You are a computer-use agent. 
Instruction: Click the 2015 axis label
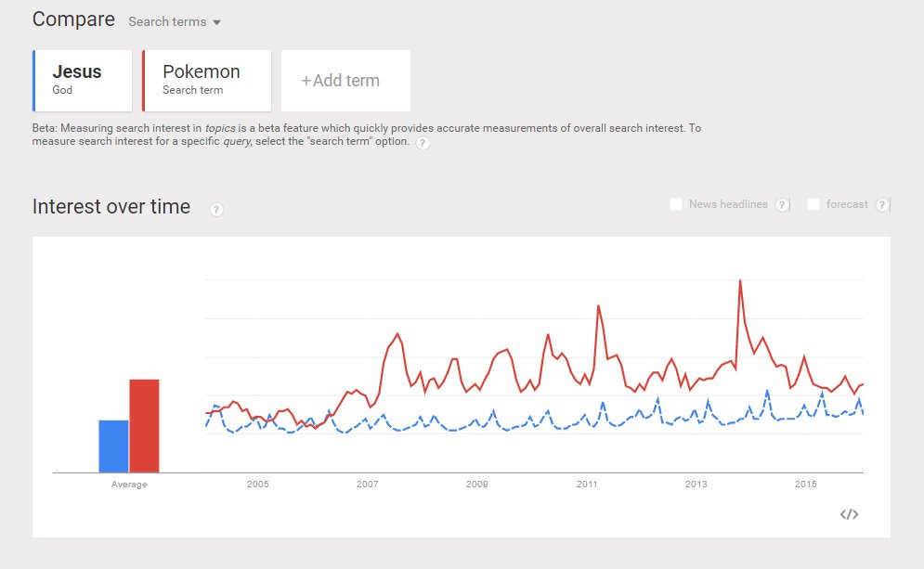coord(805,485)
